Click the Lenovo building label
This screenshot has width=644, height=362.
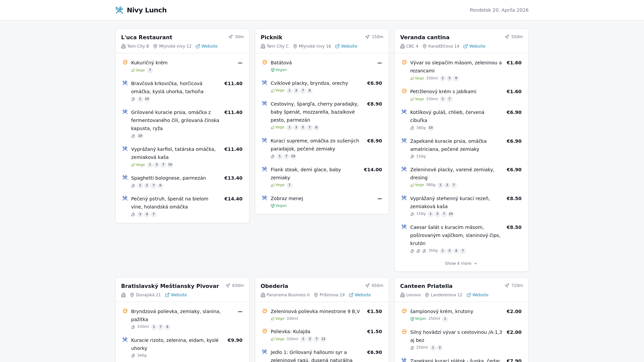(x=413, y=295)
